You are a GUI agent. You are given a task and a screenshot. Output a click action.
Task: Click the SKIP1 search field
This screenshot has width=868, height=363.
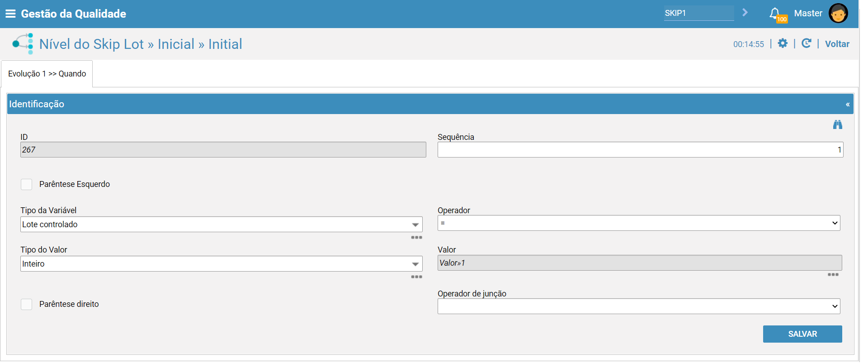699,13
